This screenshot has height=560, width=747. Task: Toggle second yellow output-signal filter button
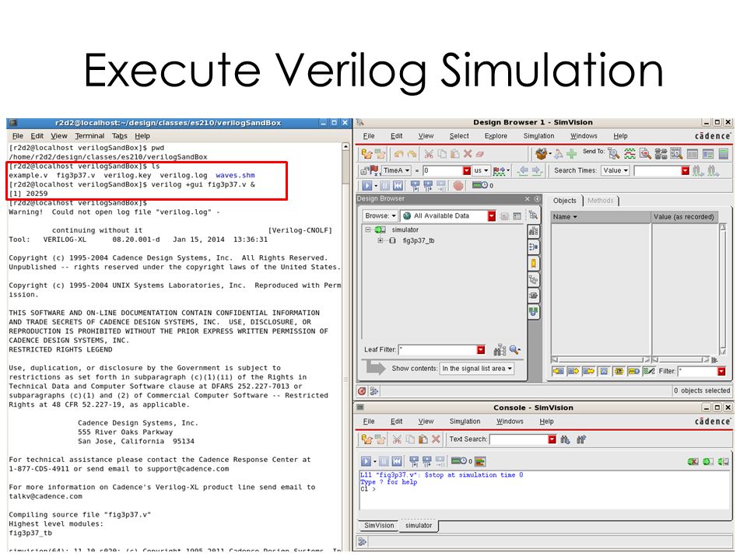573,371
